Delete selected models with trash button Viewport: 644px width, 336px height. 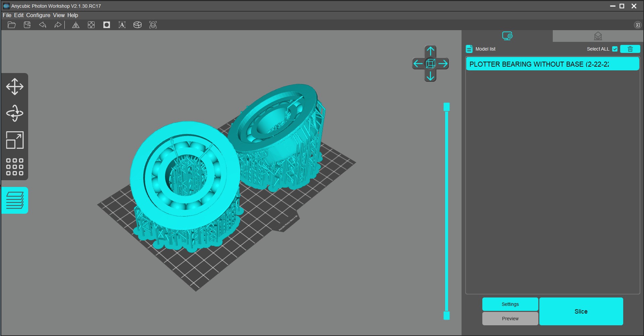(x=630, y=49)
